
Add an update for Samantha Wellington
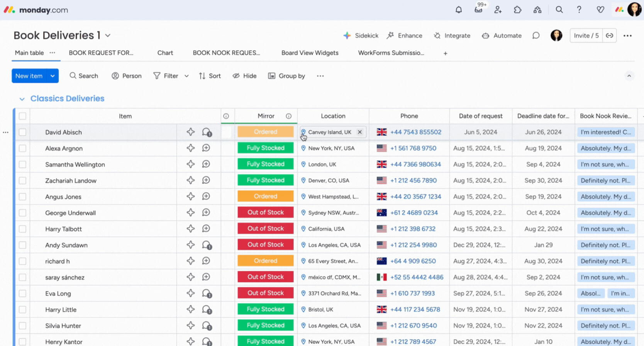(206, 164)
